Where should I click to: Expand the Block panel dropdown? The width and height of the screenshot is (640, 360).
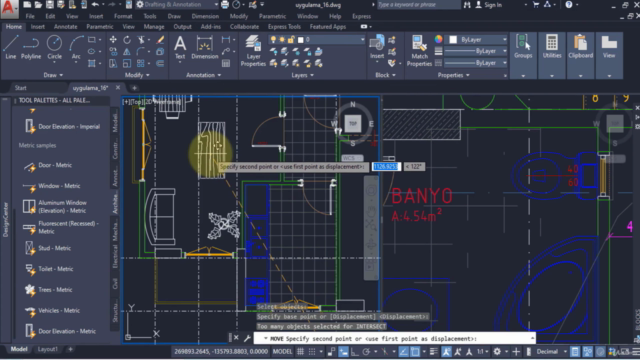(x=386, y=75)
